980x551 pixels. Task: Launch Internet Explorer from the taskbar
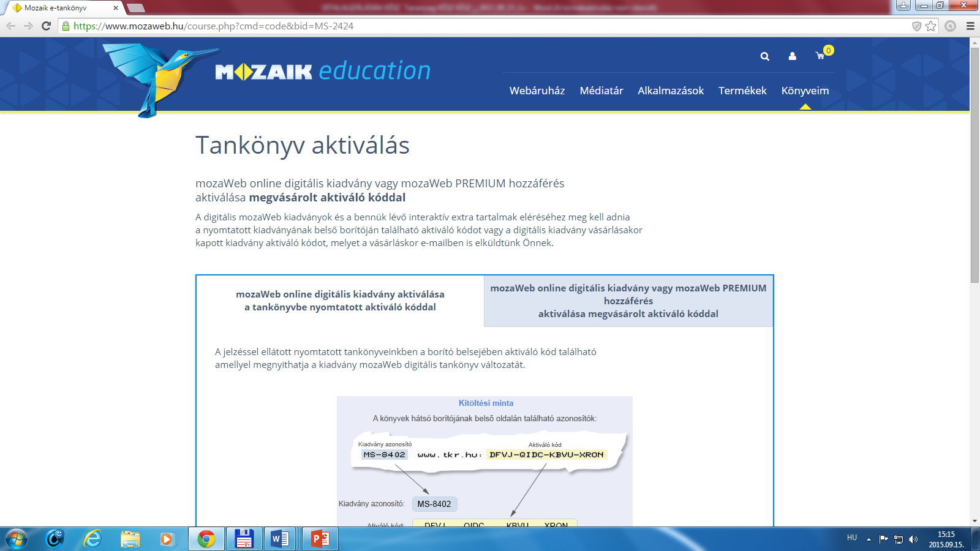(92, 539)
